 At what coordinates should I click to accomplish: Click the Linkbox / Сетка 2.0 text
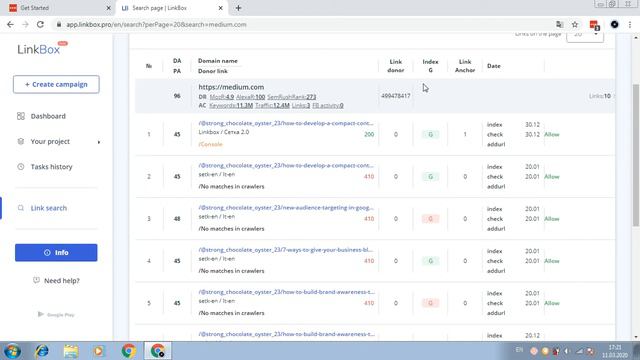(x=224, y=132)
